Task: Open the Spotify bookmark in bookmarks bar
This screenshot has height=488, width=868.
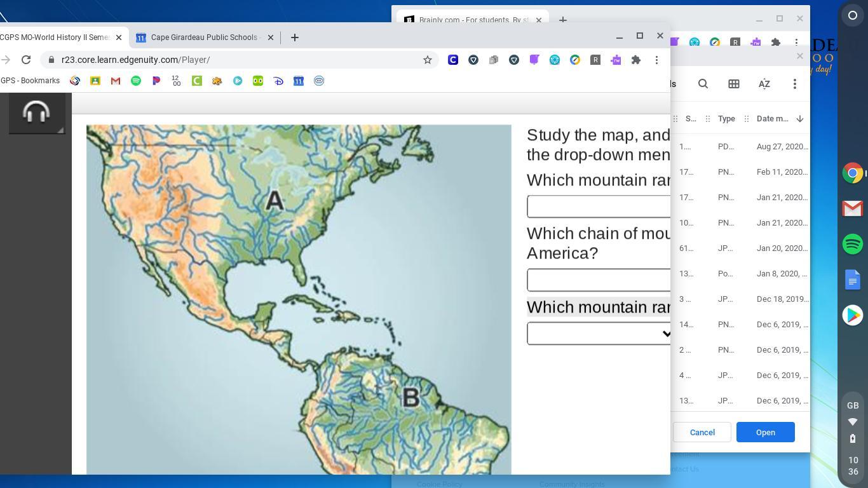Action: [136, 81]
